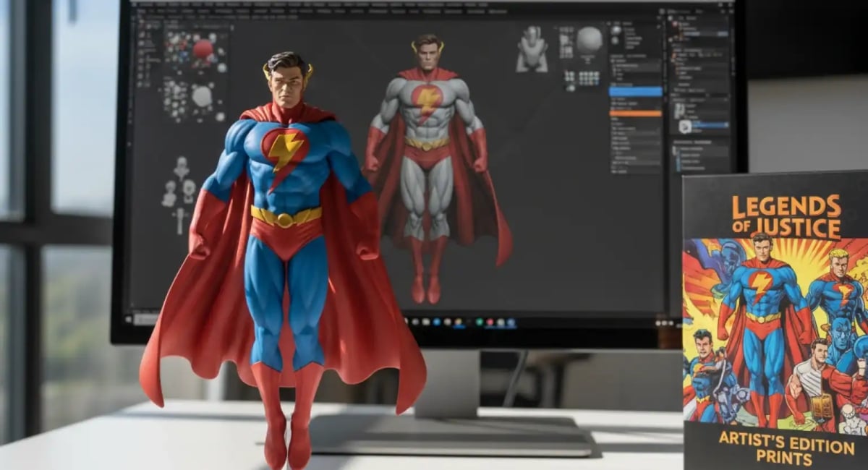Select the red sphere material preview
This screenshot has width=868, height=470.
click(203, 48)
